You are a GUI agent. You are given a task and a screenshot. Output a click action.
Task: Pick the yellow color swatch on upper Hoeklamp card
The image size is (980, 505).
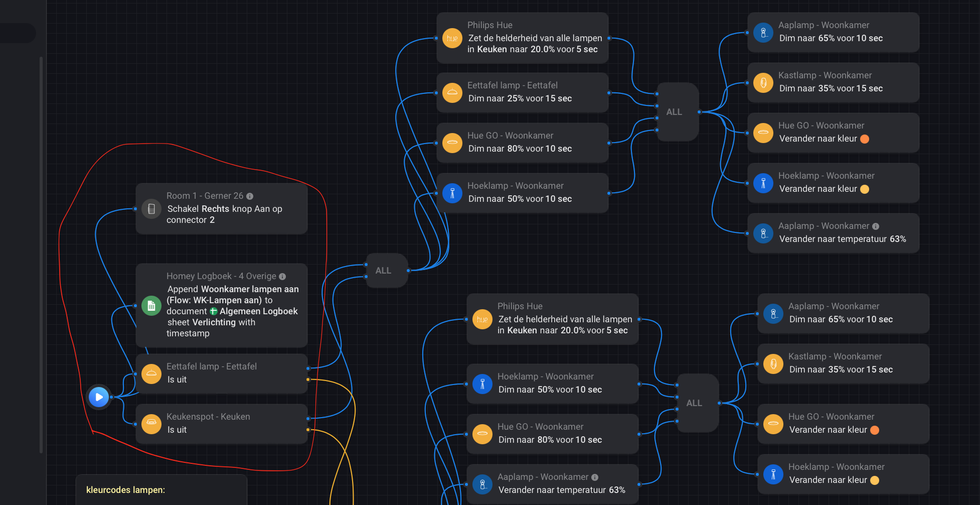tap(865, 189)
